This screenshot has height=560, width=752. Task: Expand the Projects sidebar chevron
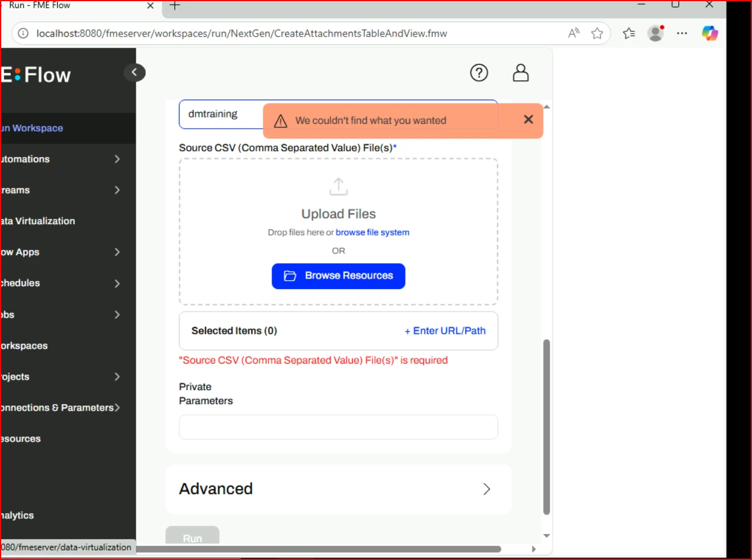(117, 376)
